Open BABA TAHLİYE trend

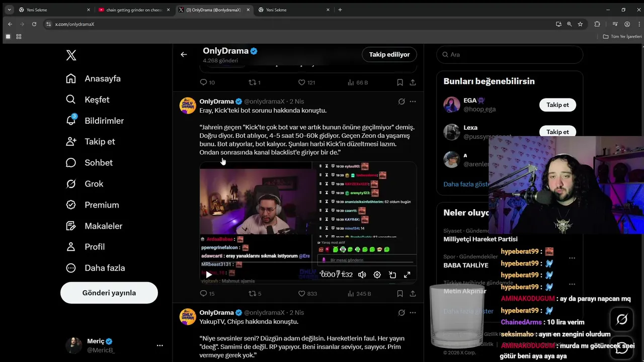[x=466, y=265]
